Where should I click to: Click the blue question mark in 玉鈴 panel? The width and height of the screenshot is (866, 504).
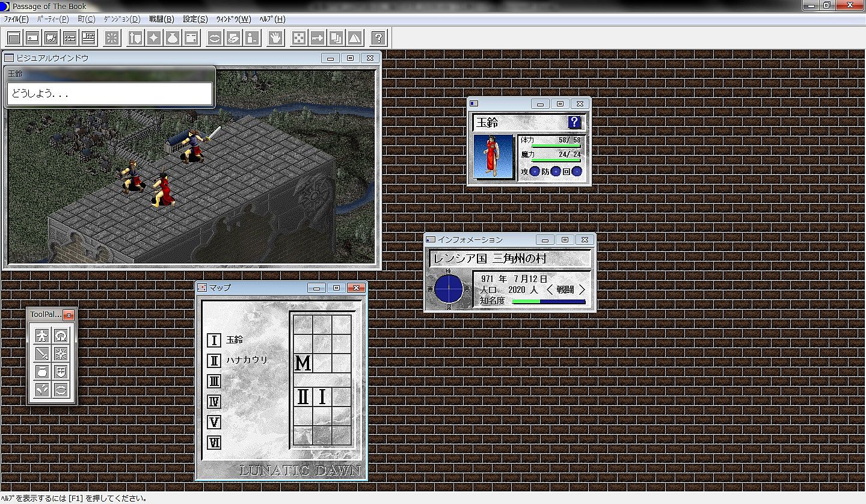(574, 122)
